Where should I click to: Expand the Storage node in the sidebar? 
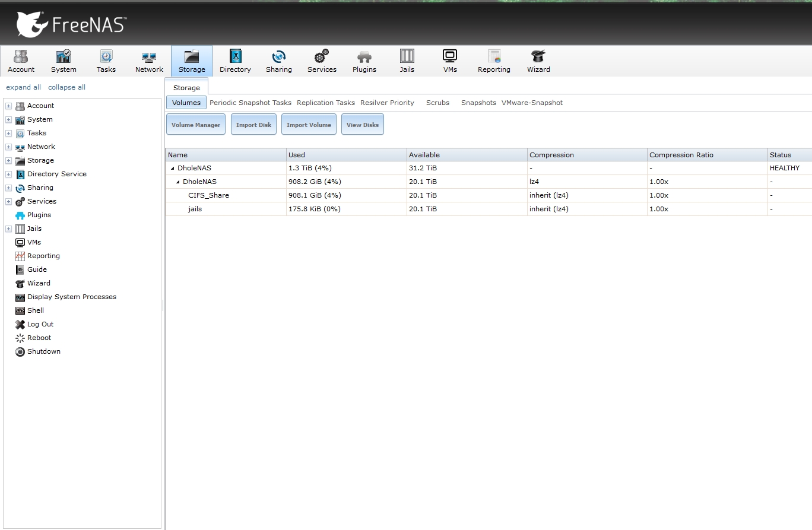click(8, 160)
